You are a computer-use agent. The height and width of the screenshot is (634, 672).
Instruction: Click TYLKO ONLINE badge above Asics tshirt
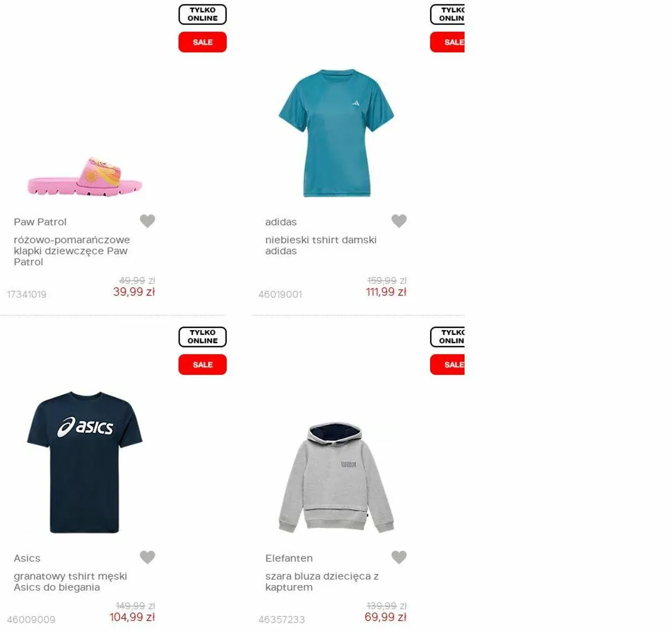tap(203, 337)
